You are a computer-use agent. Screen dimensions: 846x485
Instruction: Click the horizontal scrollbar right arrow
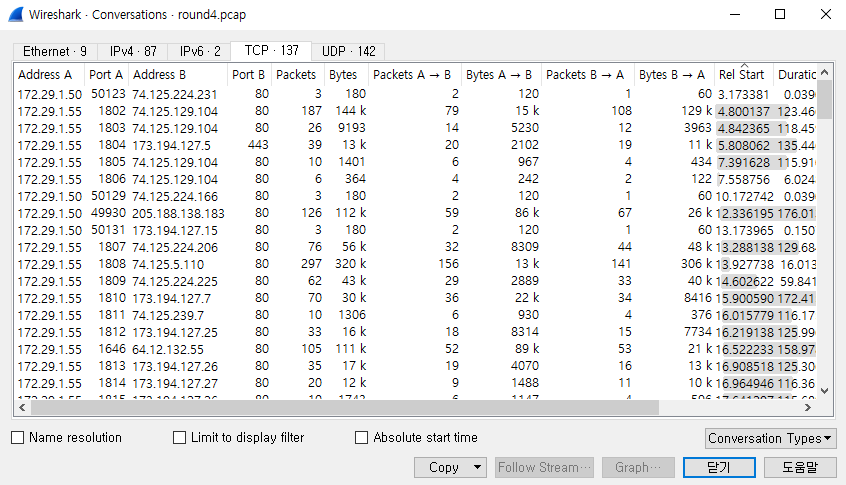click(808, 408)
